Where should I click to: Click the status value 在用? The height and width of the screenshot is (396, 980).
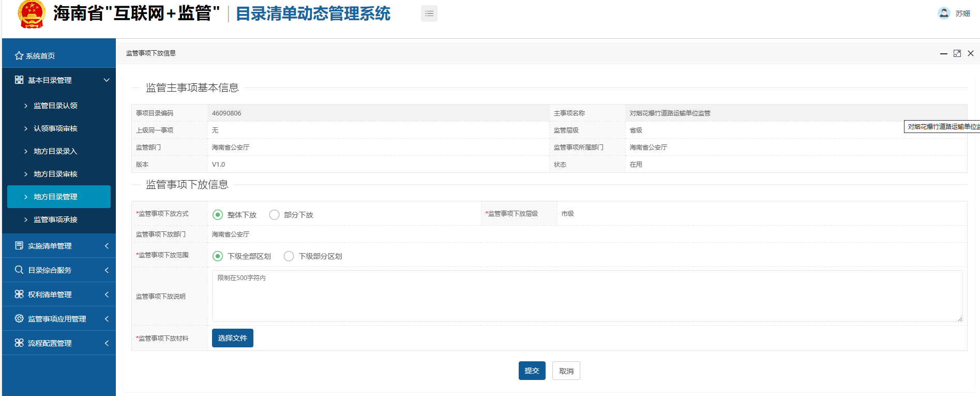636,164
